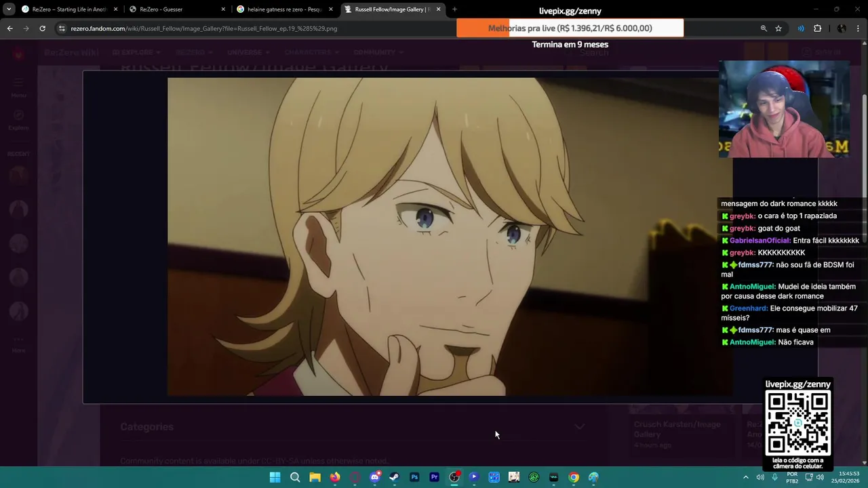This screenshot has width=868, height=488.
Task: Open the Characters menu in wiki header
Action: (x=311, y=52)
